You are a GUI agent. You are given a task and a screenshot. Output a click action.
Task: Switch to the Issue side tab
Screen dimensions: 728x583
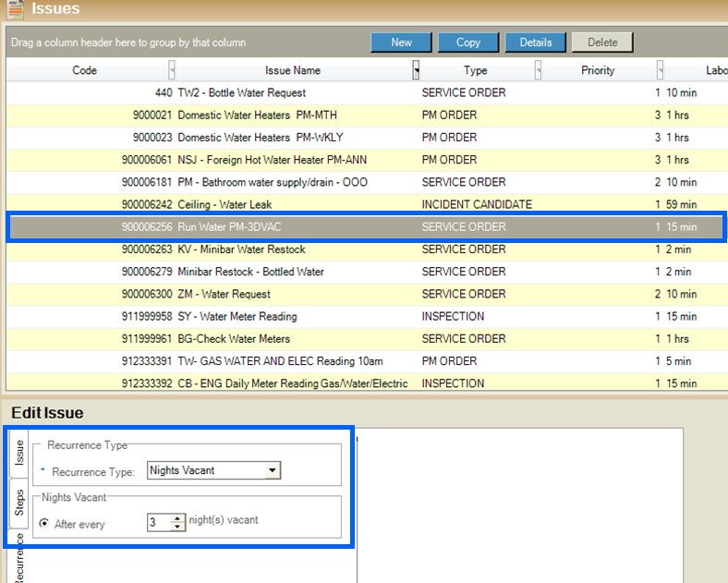click(x=18, y=453)
